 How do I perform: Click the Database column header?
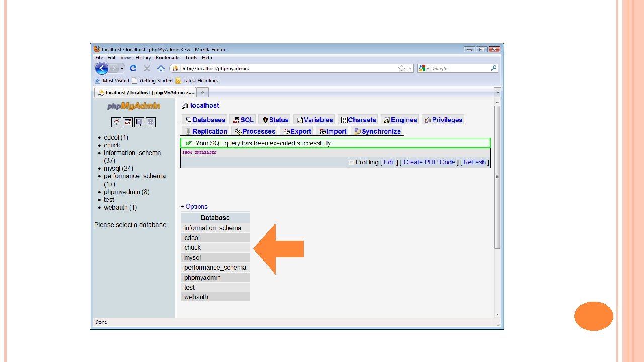click(215, 218)
